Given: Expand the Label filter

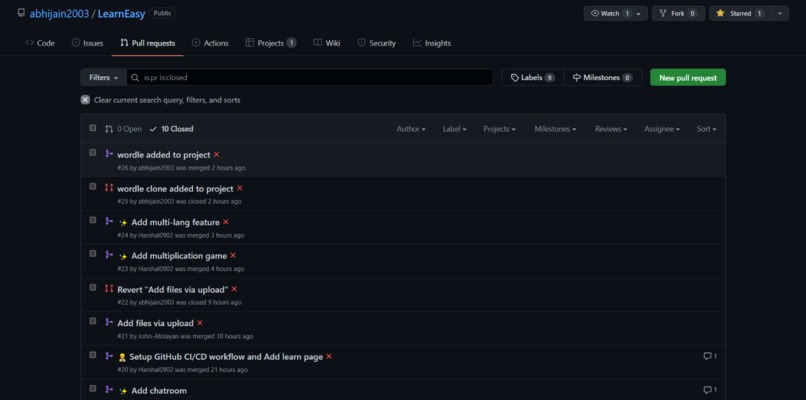Looking at the screenshot, I should pos(454,129).
